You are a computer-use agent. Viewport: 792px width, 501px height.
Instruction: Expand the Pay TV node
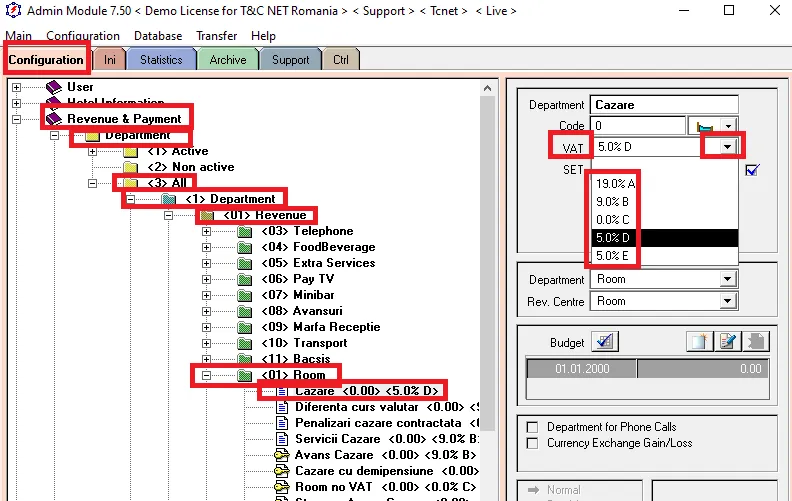[x=206, y=279]
